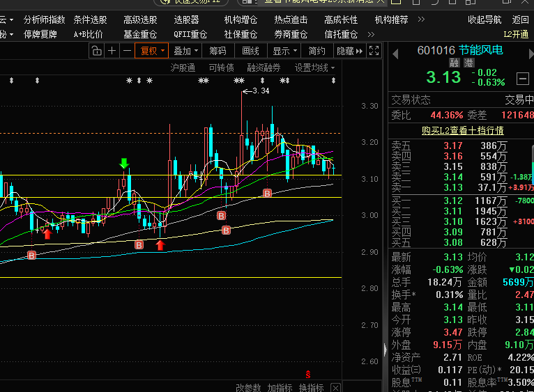
Task: Go to previous stock with left arrow
Action: pyautogui.click(x=395, y=54)
